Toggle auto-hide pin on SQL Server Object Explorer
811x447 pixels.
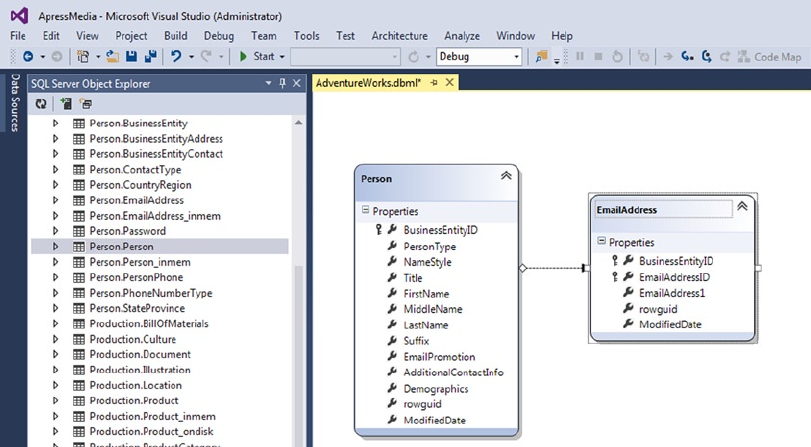282,83
